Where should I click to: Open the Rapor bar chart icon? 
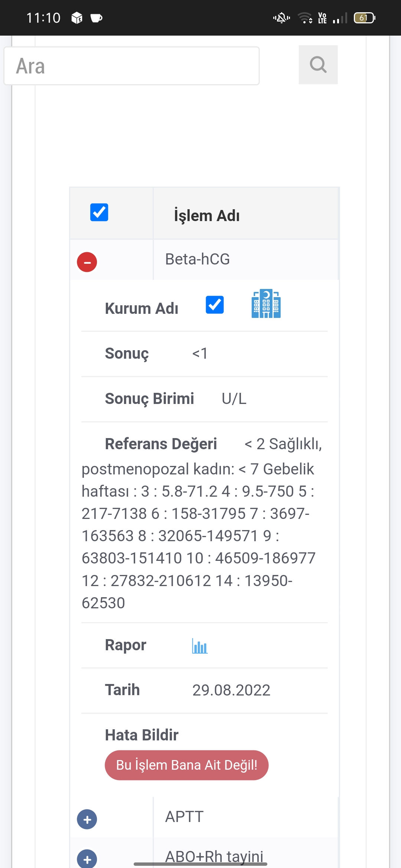pos(200,646)
